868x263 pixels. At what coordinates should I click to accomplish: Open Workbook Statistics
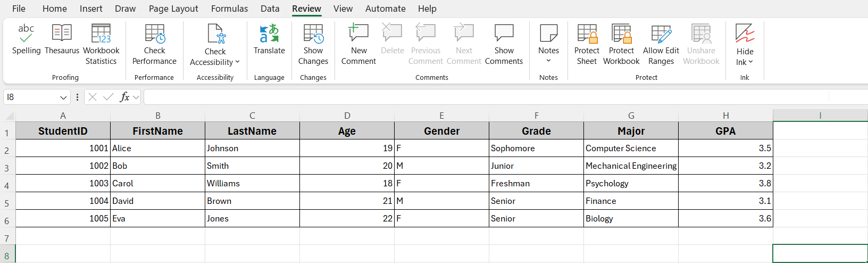point(101,45)
